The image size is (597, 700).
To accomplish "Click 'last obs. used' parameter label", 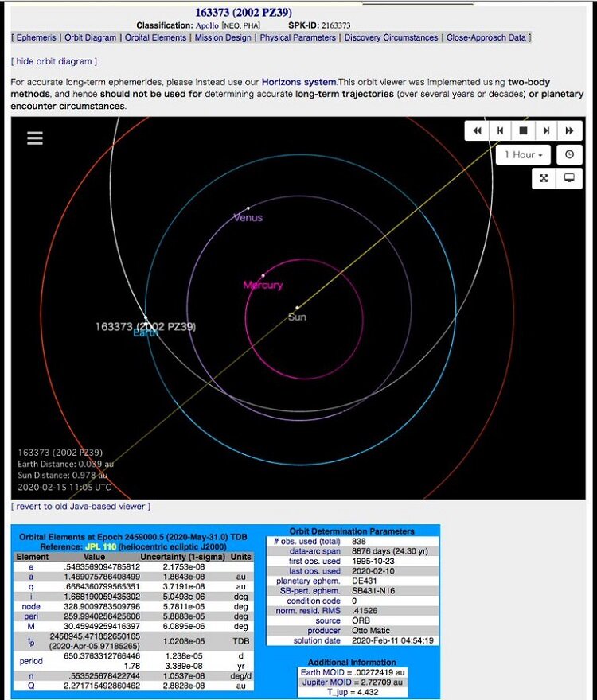I will tap(314, 571).
